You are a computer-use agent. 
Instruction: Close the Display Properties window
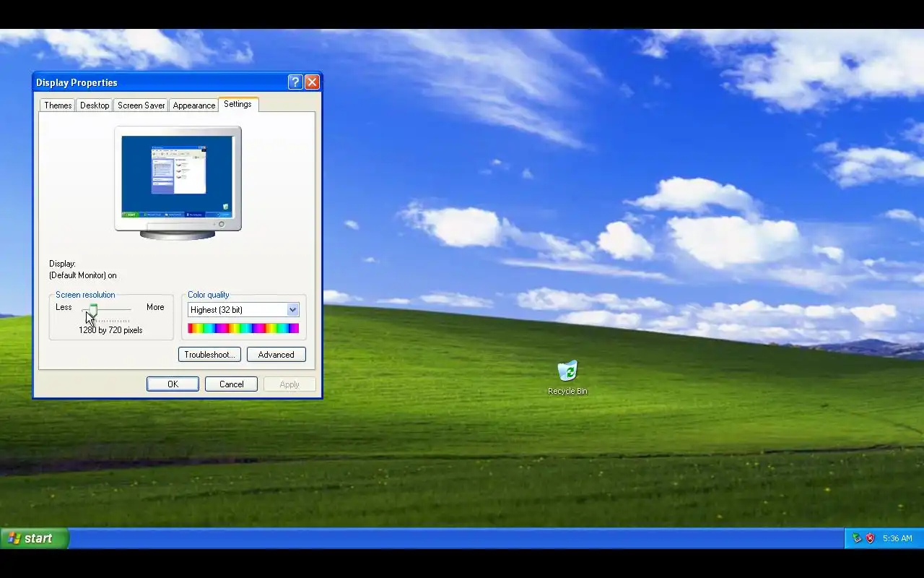click(x=312, y=82)
